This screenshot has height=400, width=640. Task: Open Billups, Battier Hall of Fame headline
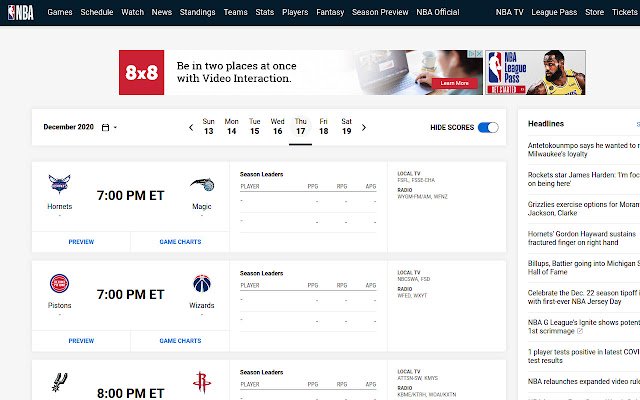point(584,267)
